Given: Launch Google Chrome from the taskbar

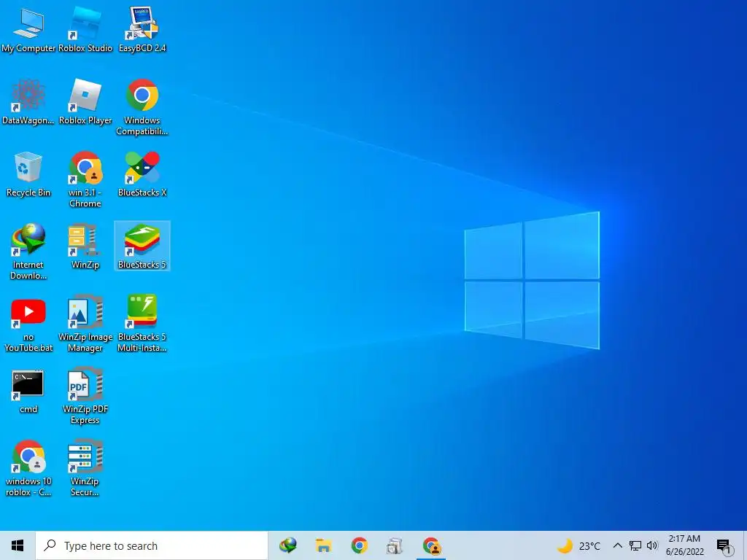Looking at the screenshot, I should (359, 545).
